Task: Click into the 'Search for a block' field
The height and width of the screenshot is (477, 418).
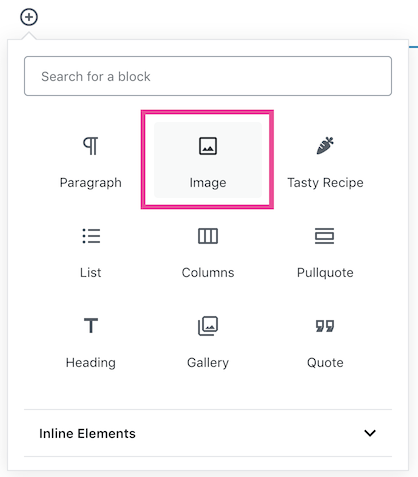Action: pos(208,76)
